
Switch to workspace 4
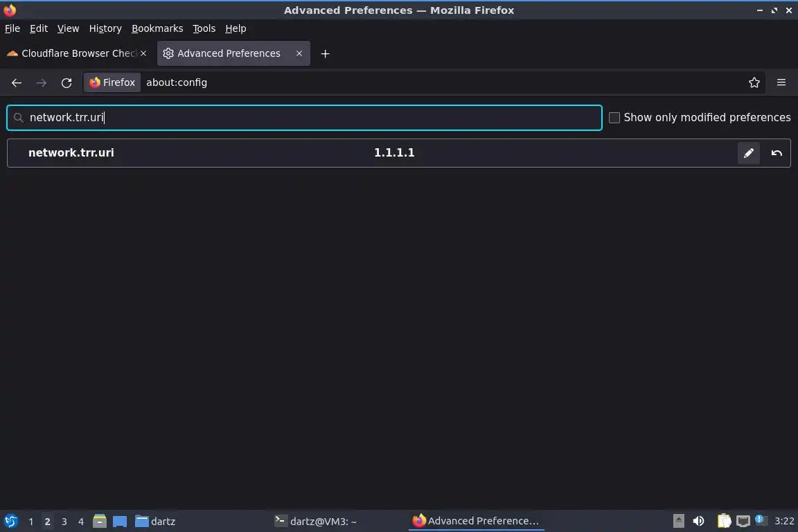[x=80, y=522]
